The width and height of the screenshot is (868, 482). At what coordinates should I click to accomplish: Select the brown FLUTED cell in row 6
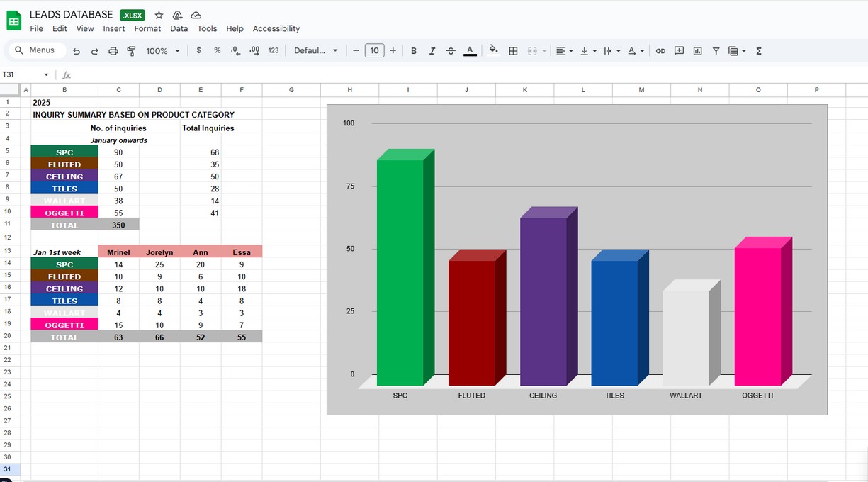(x=64, y=164)
